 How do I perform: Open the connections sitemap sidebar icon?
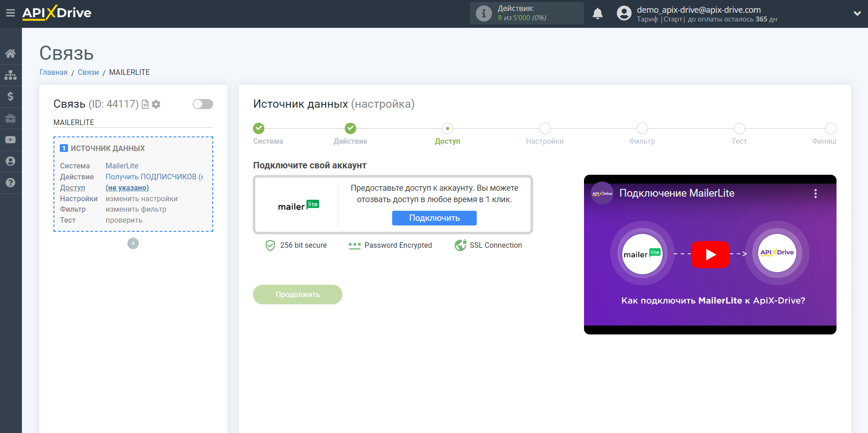coord(11,75)
